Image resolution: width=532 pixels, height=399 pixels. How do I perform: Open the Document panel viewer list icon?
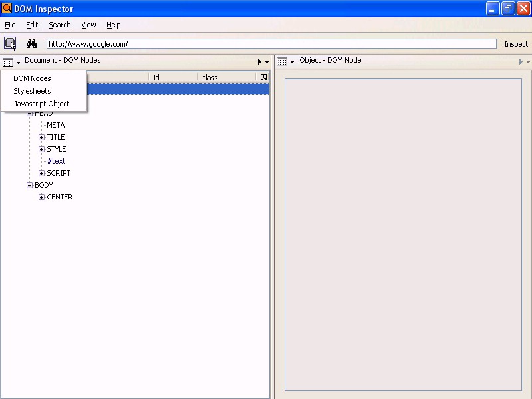click(9, 62)
